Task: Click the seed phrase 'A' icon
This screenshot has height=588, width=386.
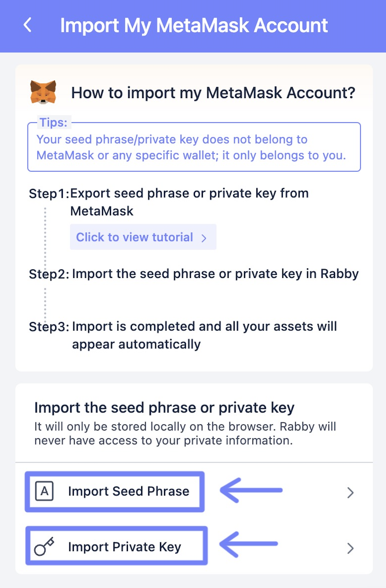Action: (x=44, y=491)
